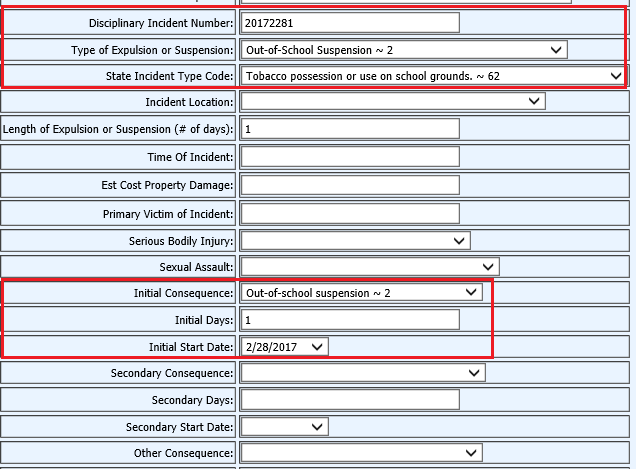Click Primary Victim of Incident field

coord(350,213)
